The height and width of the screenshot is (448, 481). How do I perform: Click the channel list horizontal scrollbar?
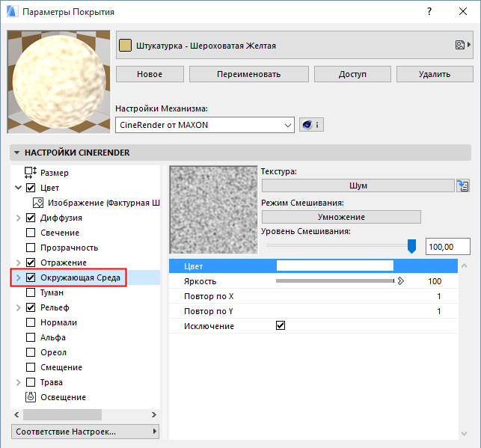(x=62, y=414)
